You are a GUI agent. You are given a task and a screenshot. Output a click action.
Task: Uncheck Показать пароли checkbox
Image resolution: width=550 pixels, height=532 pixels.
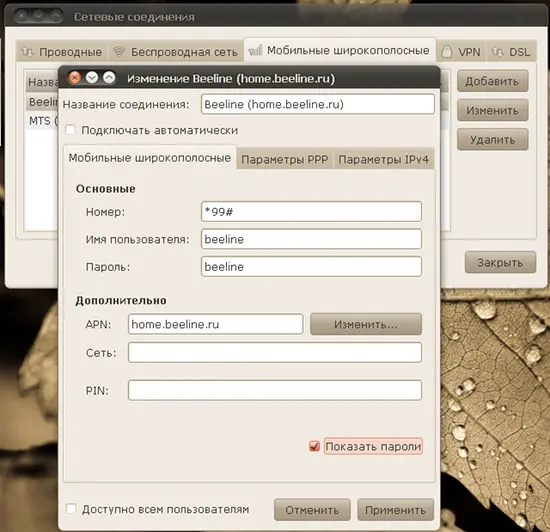(x=314, y=446)
